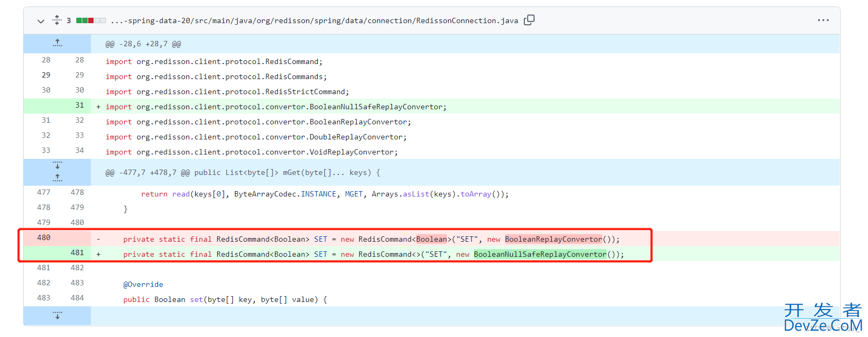Click the import RedisCommand line

[214, 62]
